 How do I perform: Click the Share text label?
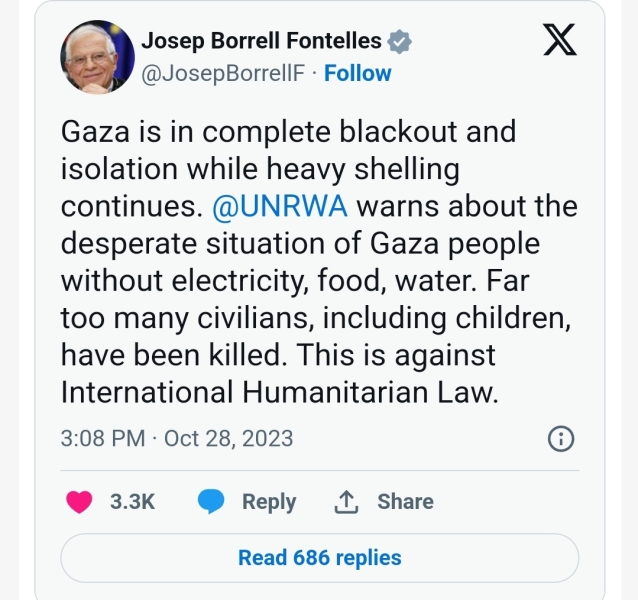pyautogui.click(x=405, y=501)
